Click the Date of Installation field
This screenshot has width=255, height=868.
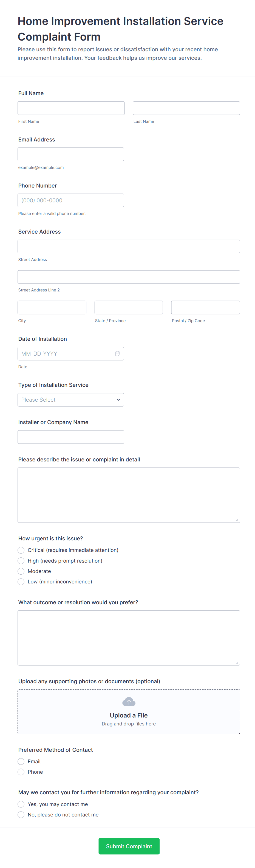(71, 353)
